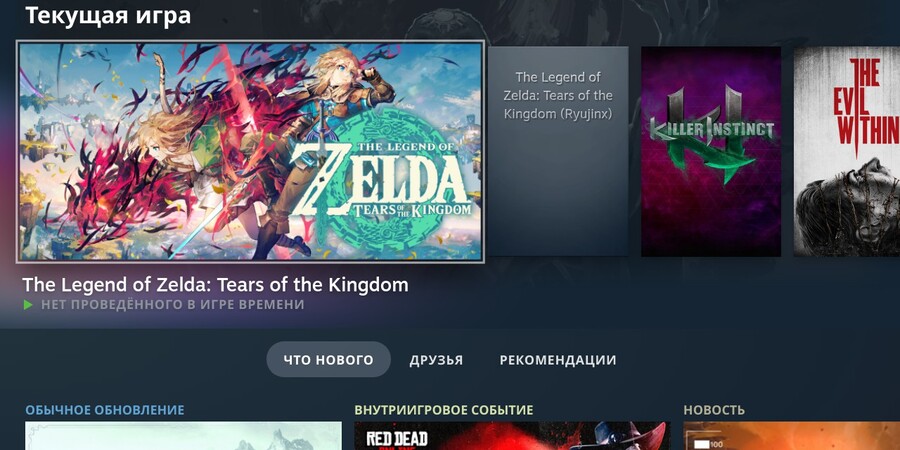900x450 pixels.
Task: Click the green Killer Instinct KI logo
Action: pyautogui.click(x=711, y=134)
